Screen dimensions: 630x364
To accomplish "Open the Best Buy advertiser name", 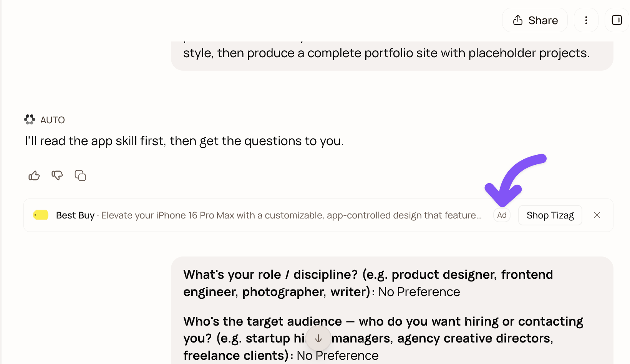I will coord(75,215).
